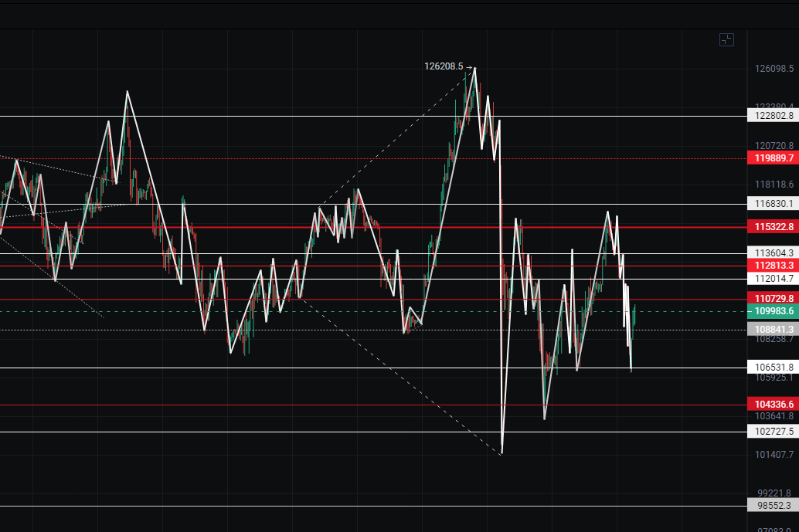Click the zigzag peak at the chart high
Image resolution: width=799 pixels, height=532 pixels.
(474, 69)
